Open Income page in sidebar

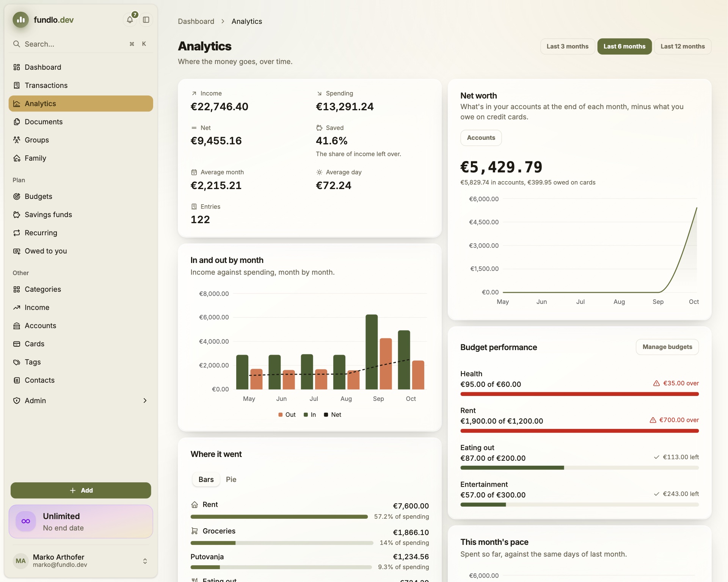click(x=81, y=307)
